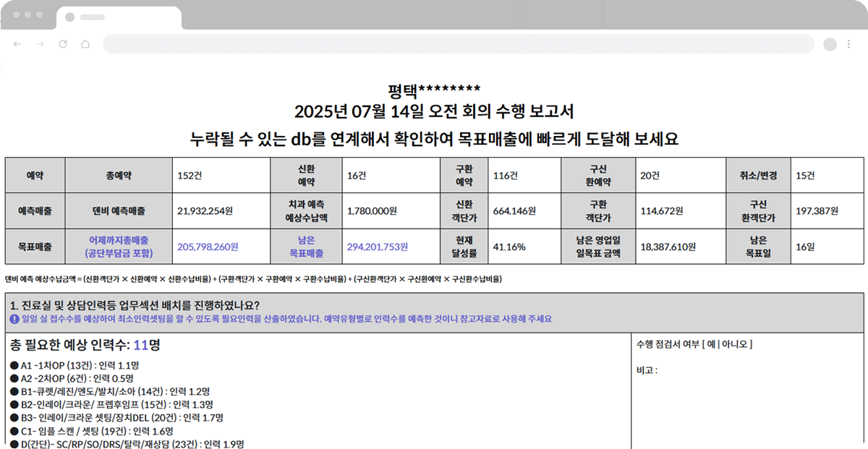868x449 pixels.
Task: Go to the browser home icon
Action: (x=85, y=44)
